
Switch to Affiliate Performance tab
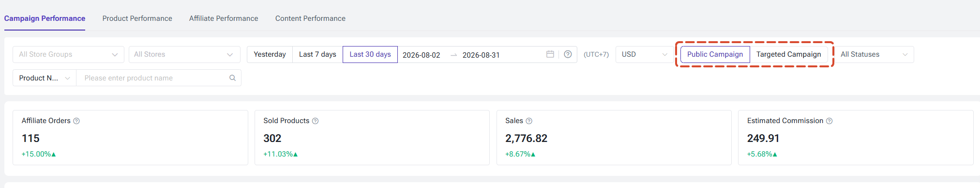[224, 18]
